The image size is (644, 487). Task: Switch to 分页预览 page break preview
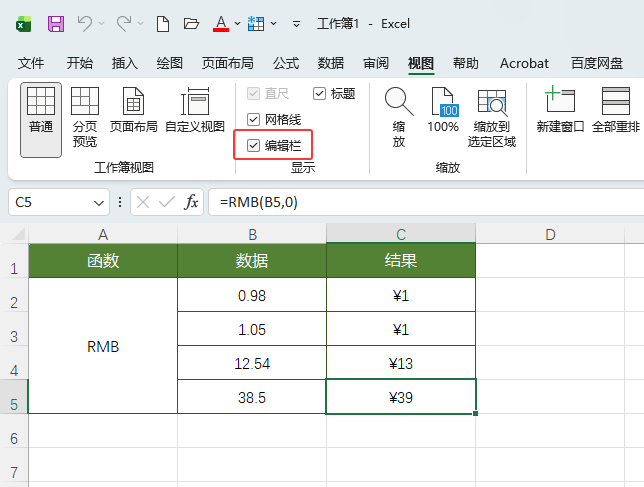pyautogui.click(x=85, y=117)
